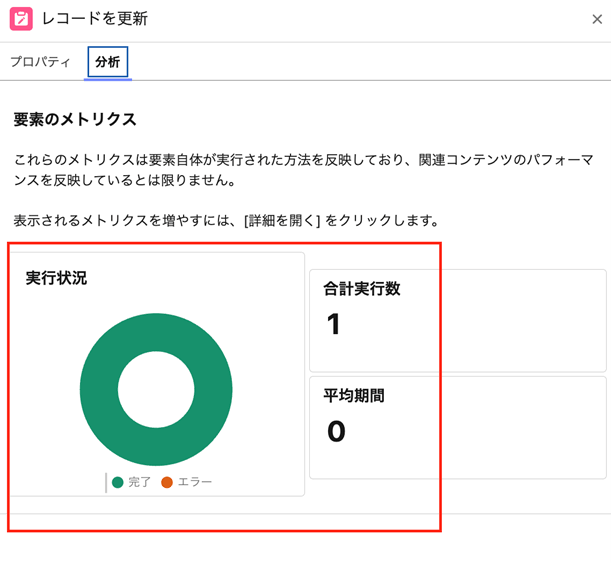Switch to the プロパティ tab
Viewport: 611px width, 563px height.
[40, 62]
